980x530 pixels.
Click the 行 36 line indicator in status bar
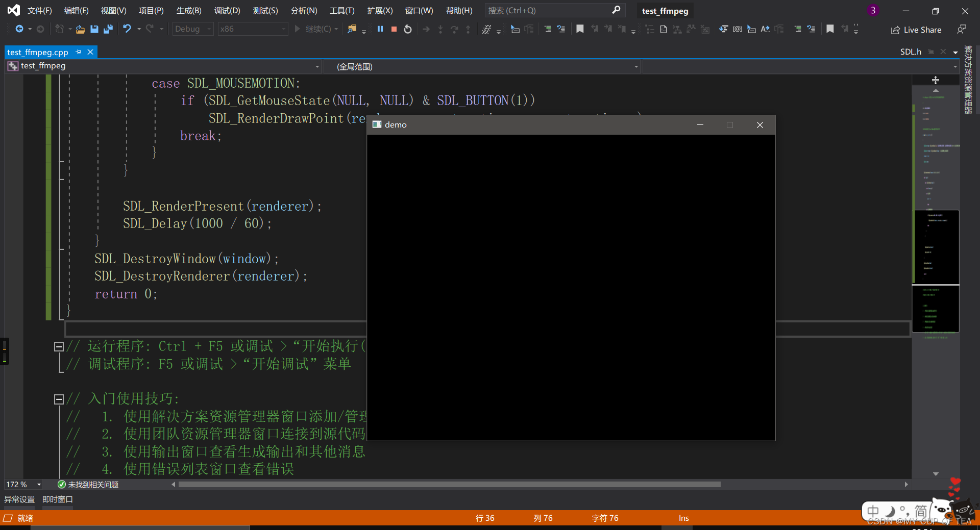click(485, 518)
